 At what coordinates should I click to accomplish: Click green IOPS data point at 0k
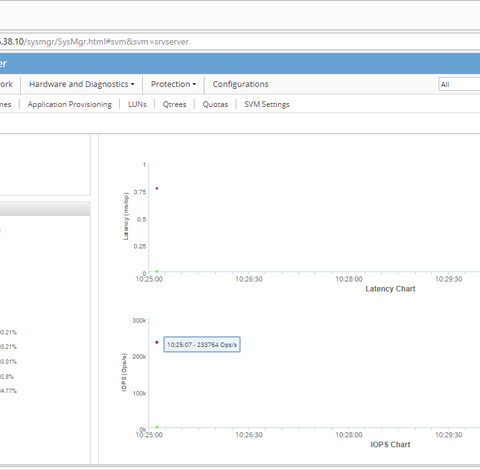[x=157, y=427]
